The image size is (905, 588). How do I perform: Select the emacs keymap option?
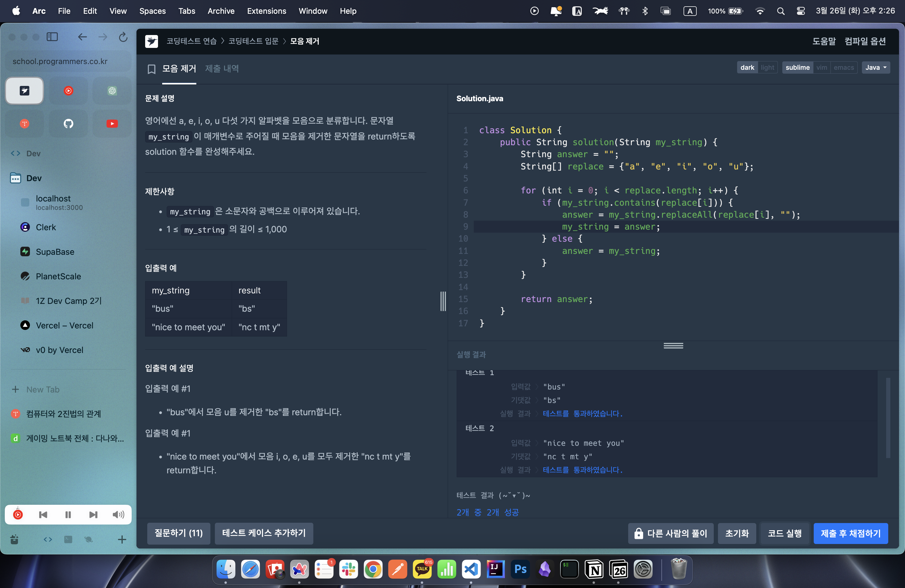[843, 67]
